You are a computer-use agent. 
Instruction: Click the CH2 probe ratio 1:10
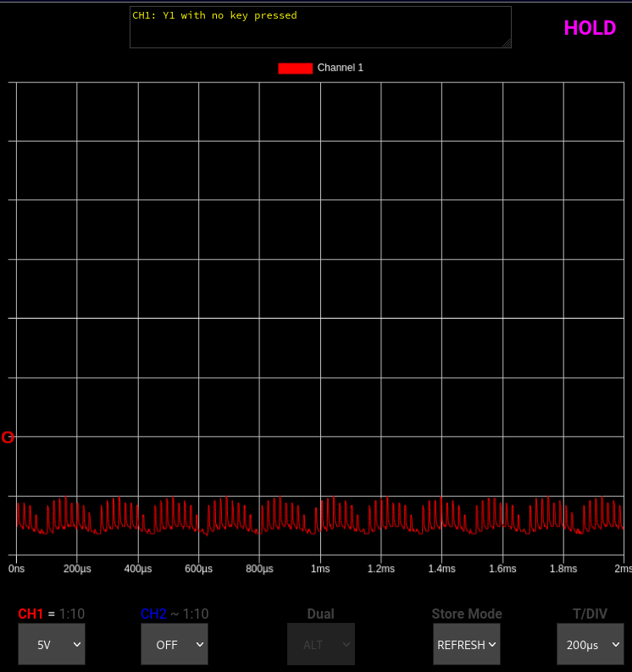(x=196, y=614)
